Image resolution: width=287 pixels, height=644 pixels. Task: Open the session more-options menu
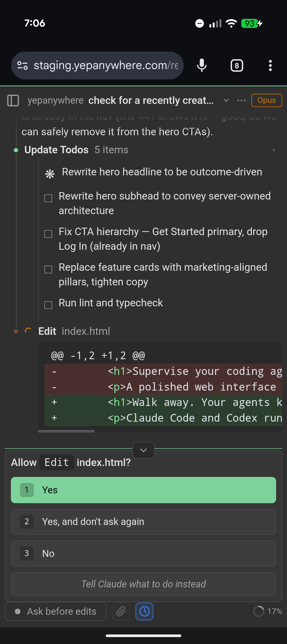click(x=241, y=100)
